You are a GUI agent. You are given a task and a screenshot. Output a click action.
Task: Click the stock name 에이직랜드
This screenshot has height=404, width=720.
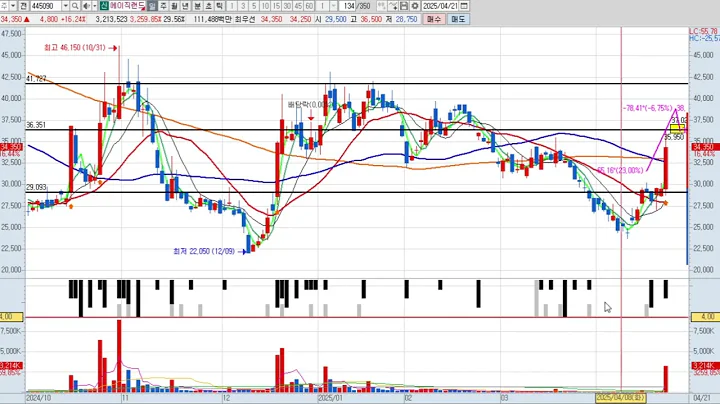coord(127,6)
